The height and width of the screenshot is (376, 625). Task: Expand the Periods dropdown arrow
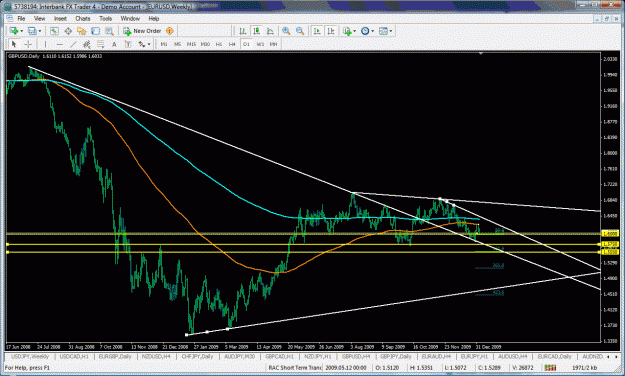372,31
